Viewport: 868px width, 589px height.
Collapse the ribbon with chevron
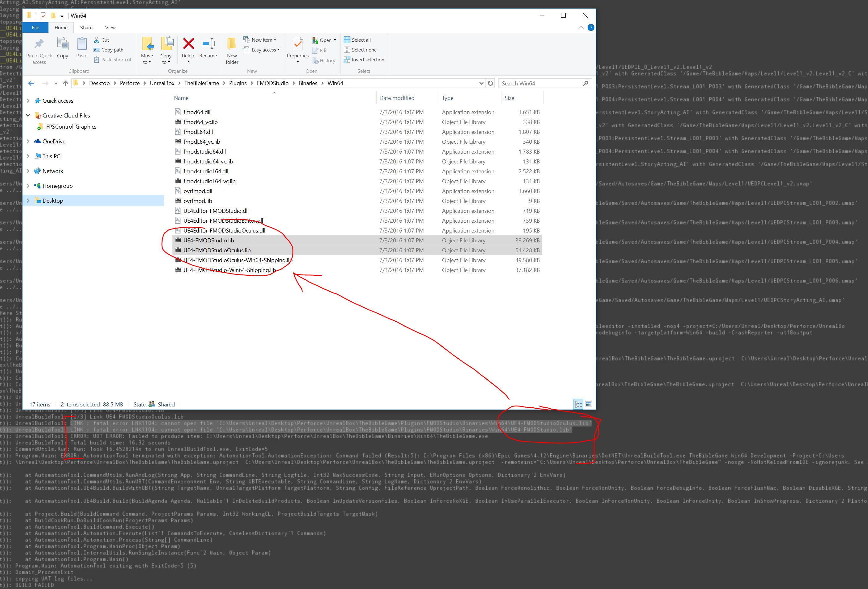coord(581,27)
